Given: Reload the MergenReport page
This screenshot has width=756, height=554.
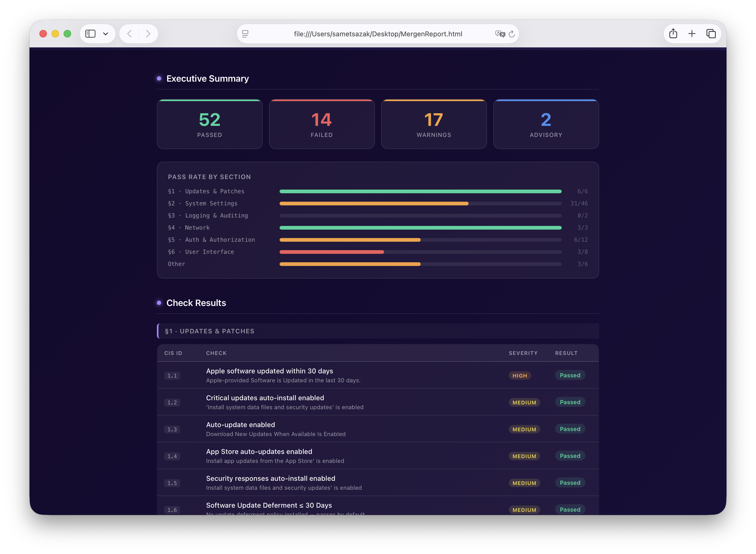Looking at the screenshot, I should (x=512, y=33).
